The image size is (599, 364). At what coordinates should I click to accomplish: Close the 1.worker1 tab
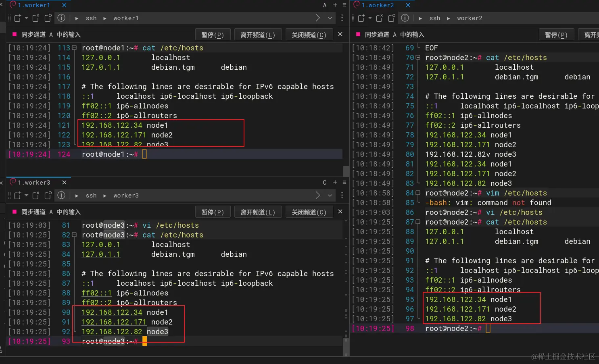[65, 5]
